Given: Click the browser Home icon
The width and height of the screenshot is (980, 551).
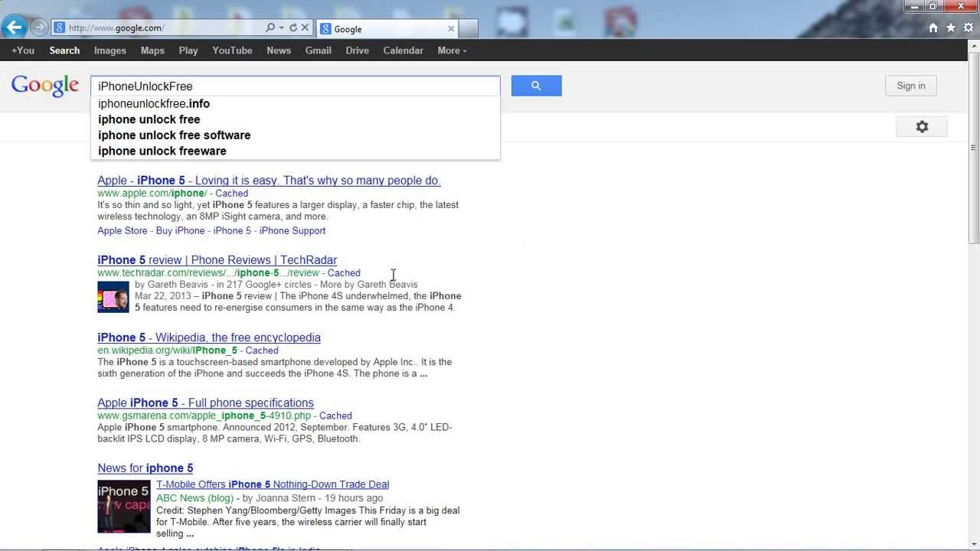Looking at the screenshot, I should (933, 28).
